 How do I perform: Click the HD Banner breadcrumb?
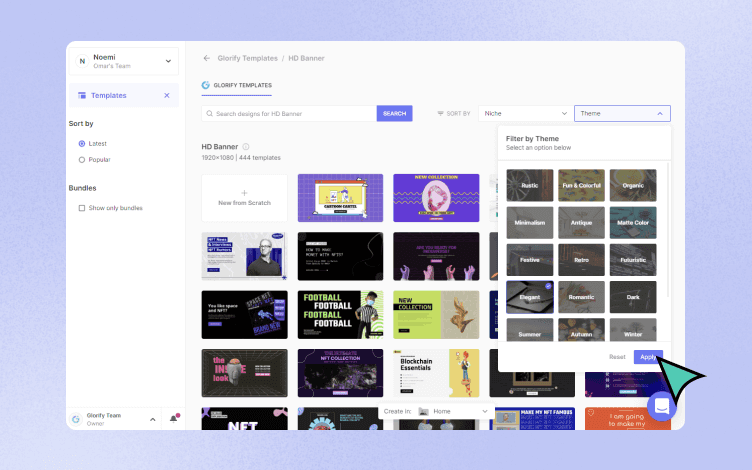point(306,58)
